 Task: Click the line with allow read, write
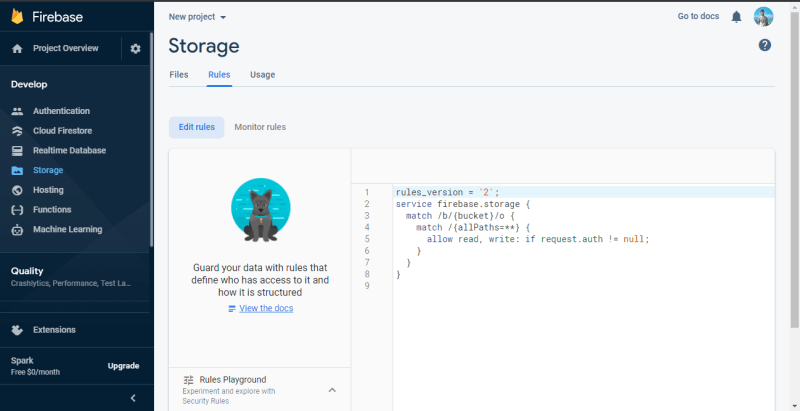[x=538, y=239]
